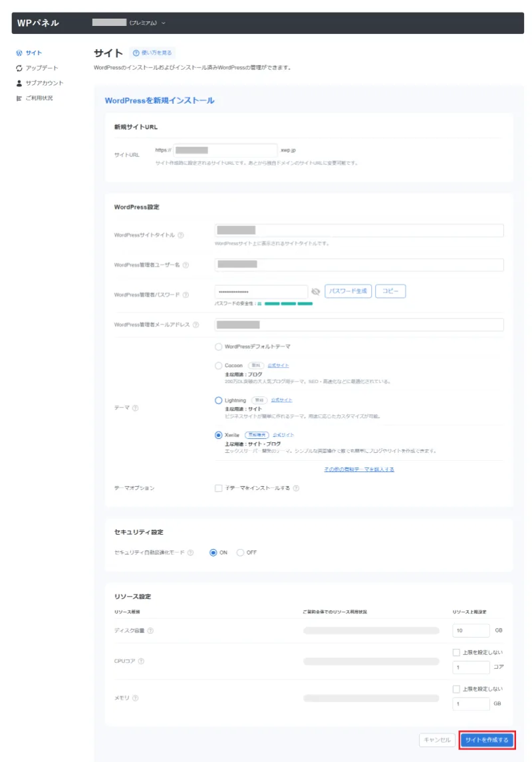Check 子テーマをインストールする checkbox
532x762 pixels.
[x=219, y=489]
